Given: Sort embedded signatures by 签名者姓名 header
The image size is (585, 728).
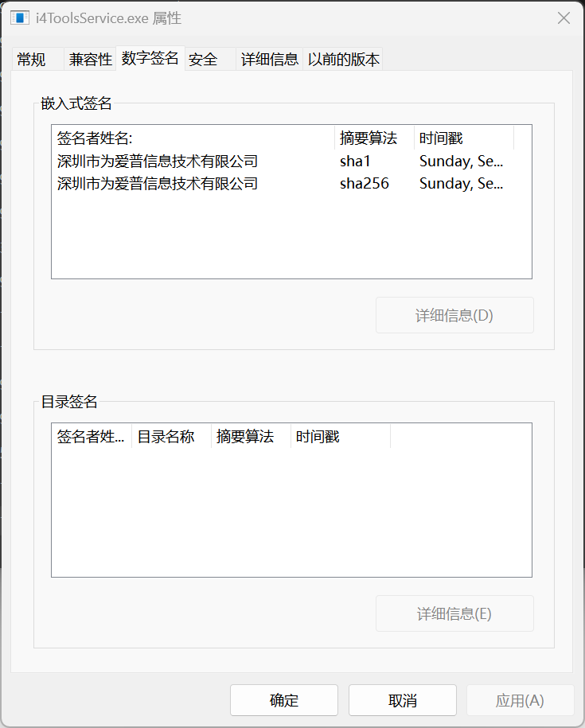Looking at the screenshot, I should click(x=193, y=138).
